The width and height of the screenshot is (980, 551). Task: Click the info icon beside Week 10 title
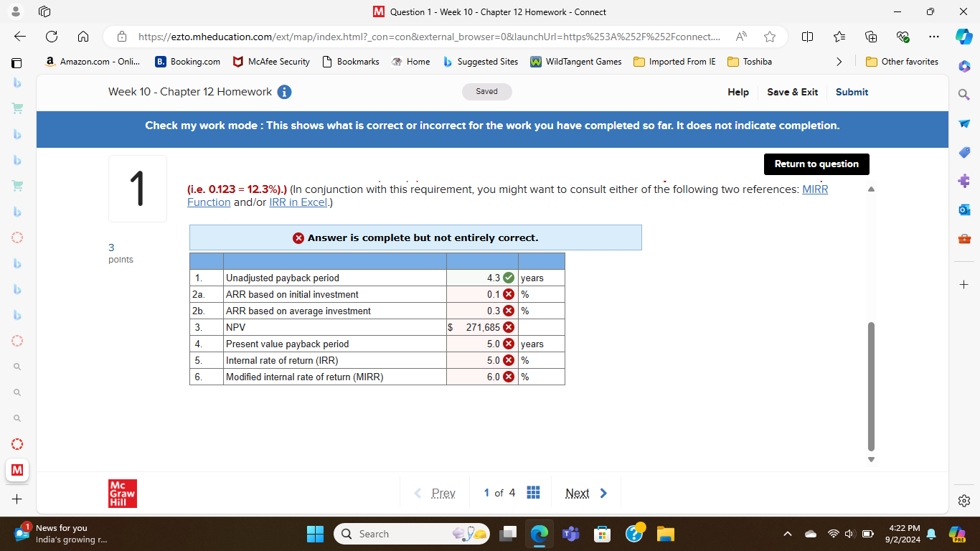coord(285,92)
